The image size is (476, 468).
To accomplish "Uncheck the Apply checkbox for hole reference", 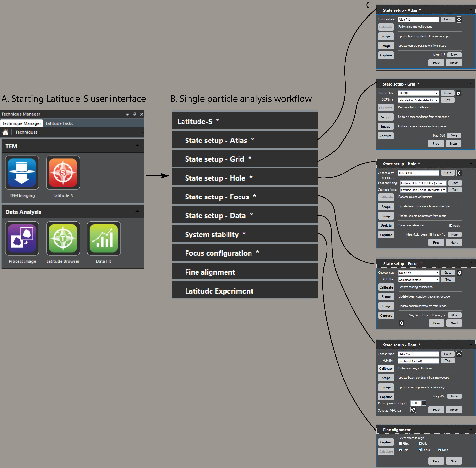I will point(451,225).
